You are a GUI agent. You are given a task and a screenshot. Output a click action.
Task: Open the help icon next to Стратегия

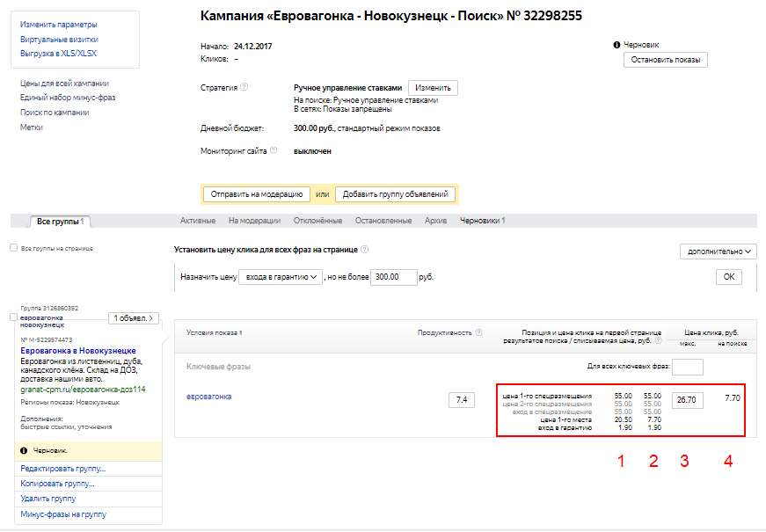pos(244,87)
